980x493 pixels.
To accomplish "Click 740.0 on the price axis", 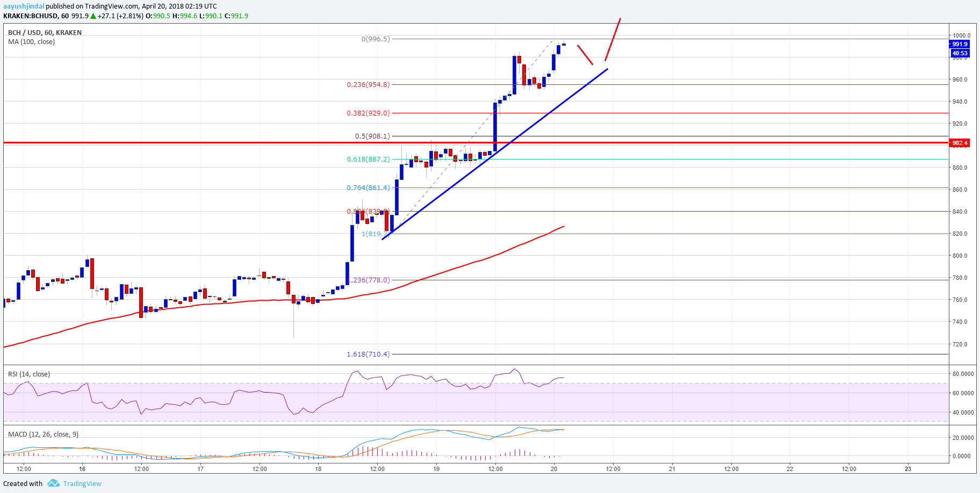I will click(x=960, y=322).
